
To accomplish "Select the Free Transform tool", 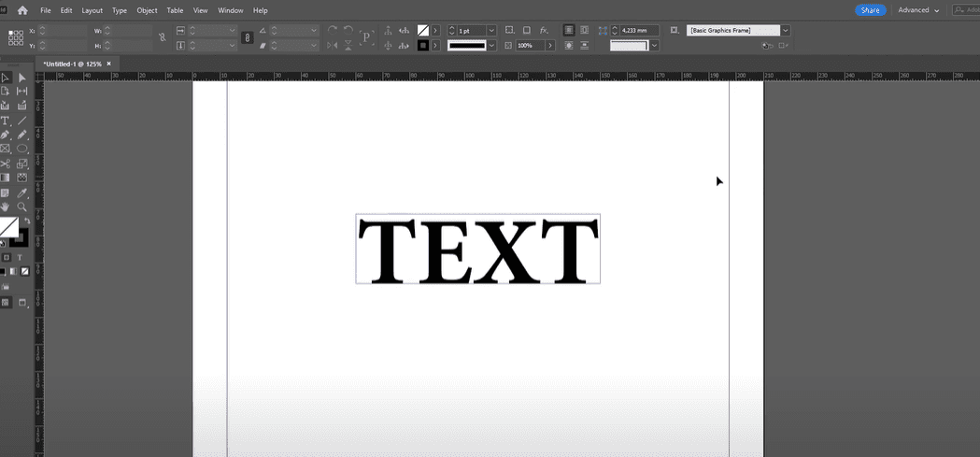I will 21,164.
